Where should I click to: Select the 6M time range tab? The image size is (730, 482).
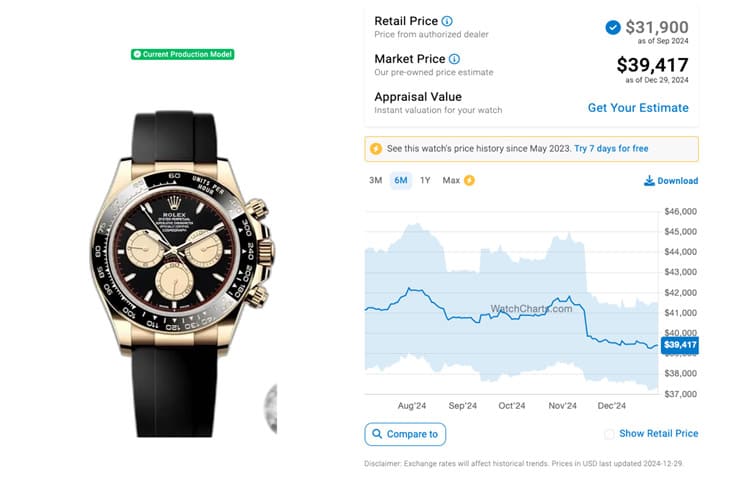(x=400, y=181)
